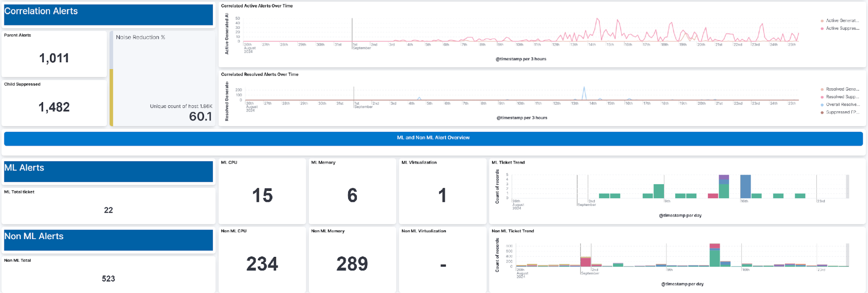Click the yellow Noise Reduction gauge bar

click(x=111, y=97)
